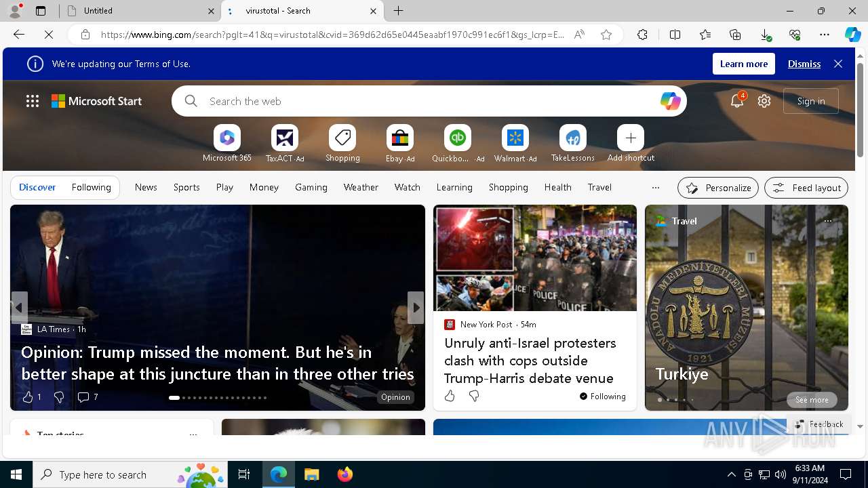Image resolution: width=868 pixels, height=488 pixels.
Task: Open the Microsoft Start apps grid
Action: tap(33, 101)
